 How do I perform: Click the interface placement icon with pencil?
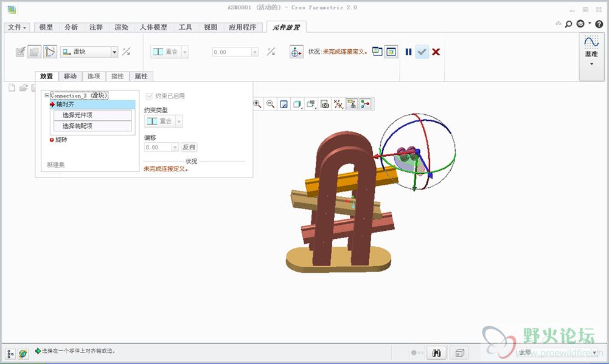pyautogui.click(x=21, y=52)
